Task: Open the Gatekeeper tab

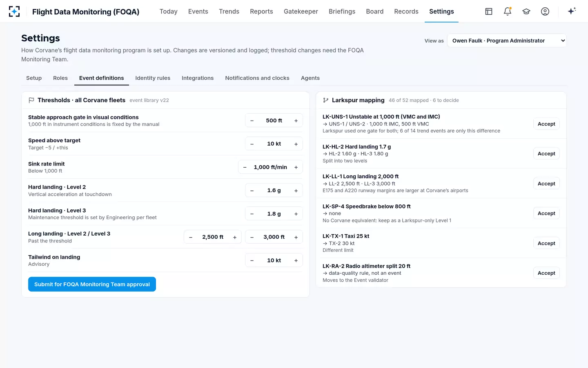Action: pyautogui.click(x=301, y=11)
